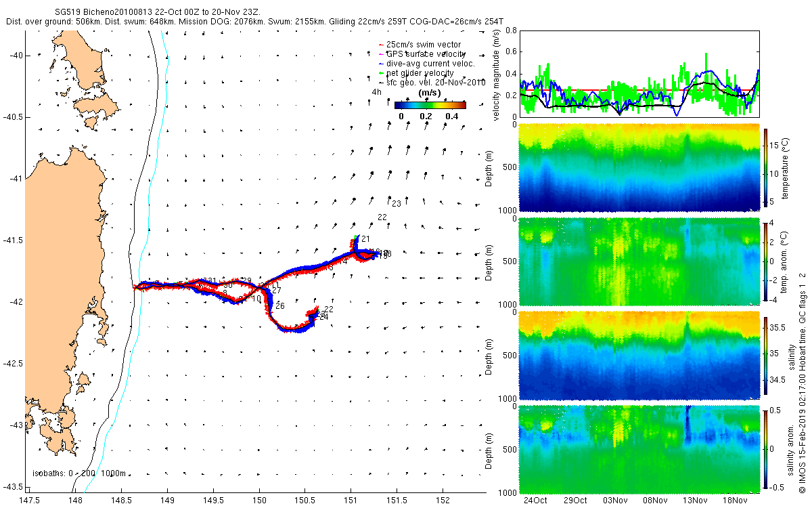Viewport: 812px width, 508px height.
Task: Click the '-43.5' latitude tick label
Action: (x=14, y=487)
